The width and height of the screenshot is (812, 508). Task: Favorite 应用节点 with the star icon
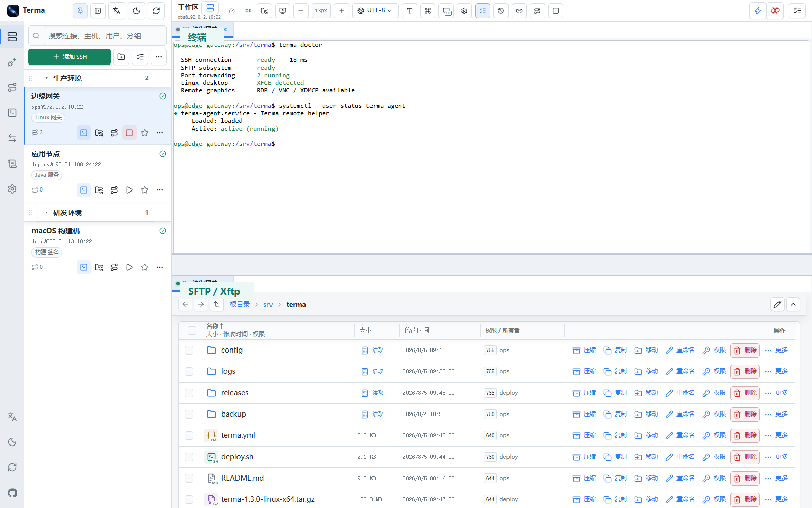click(x=145, y=190)
